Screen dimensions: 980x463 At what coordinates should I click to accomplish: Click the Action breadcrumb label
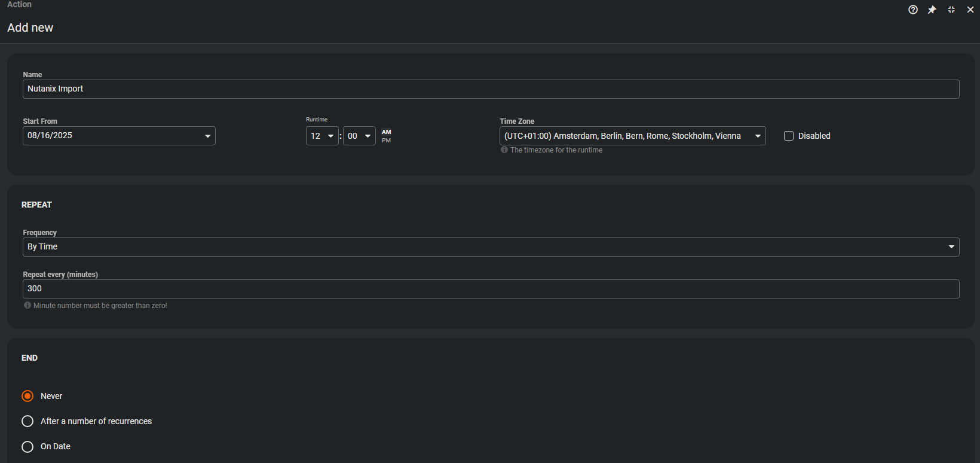(x=19, y=5)
